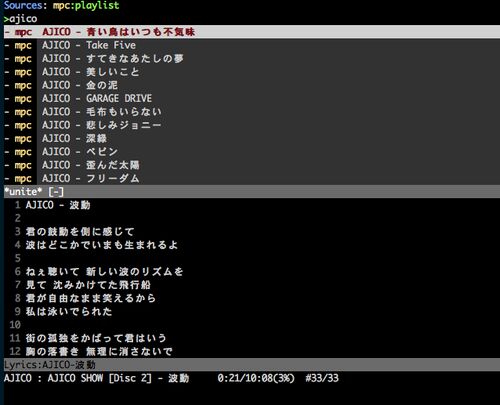Select the 'AJICO - 歪んだ太陽' candidate

(252, 165)
